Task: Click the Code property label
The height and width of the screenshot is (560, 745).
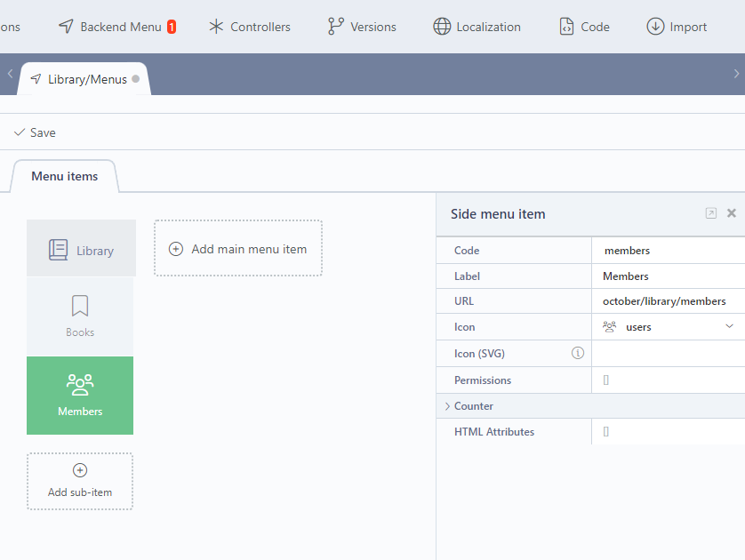Action: point(467,251)
